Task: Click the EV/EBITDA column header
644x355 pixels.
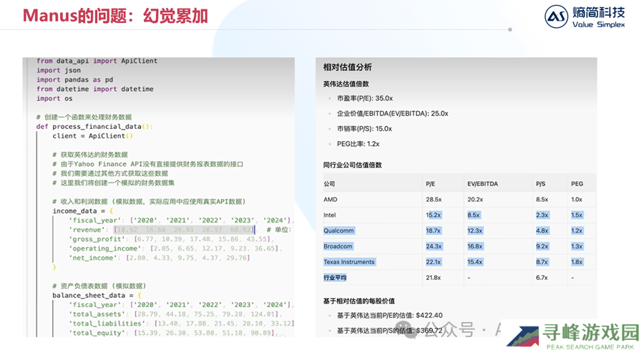Action: coord(482,184)
